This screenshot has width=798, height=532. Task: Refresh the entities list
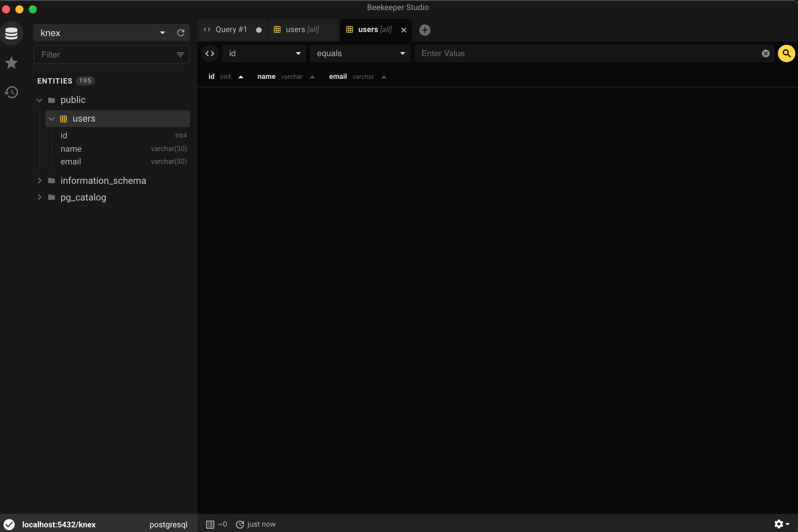coord(181,32)
